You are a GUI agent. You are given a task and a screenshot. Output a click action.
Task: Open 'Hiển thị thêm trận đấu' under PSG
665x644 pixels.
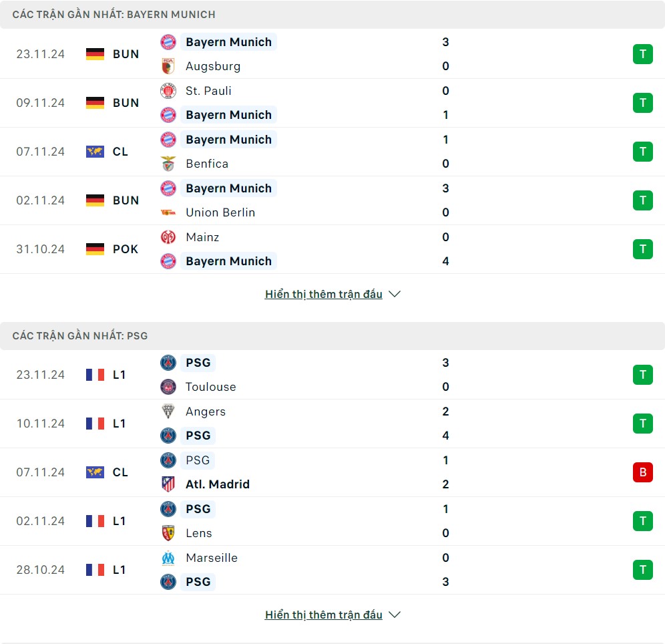coord(323,615)
